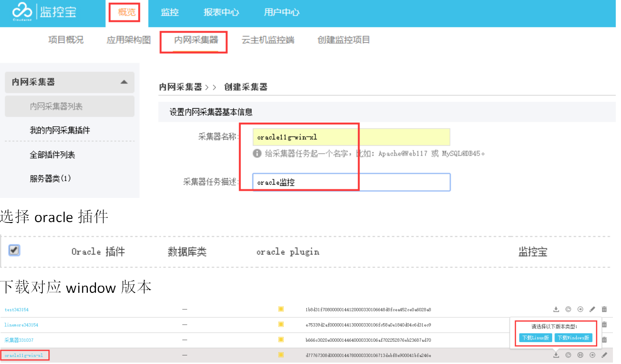Viewport: 621px width, 364px height.
Task: Click 内网采集器 breadcrumb link
Action: pyautogui.click(x=181, y=87)
